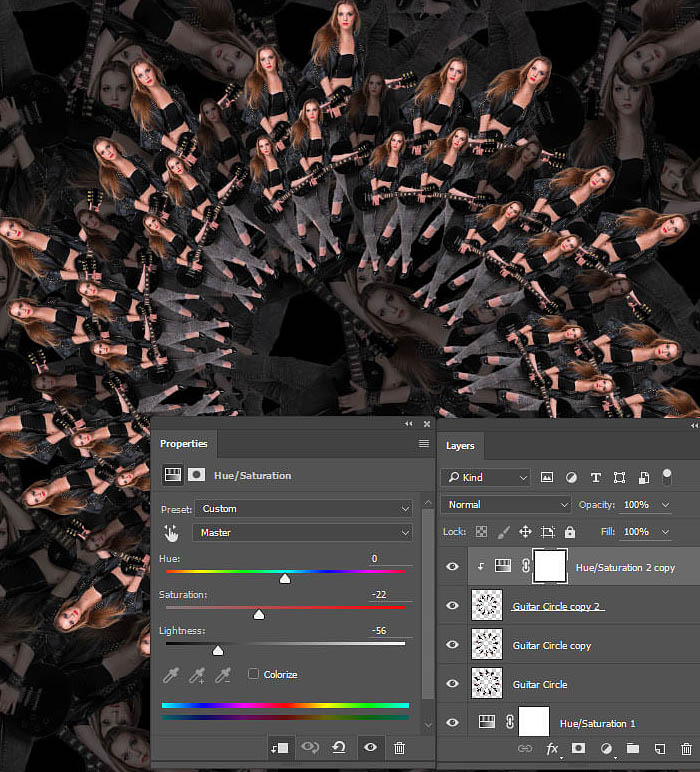700x772 pixels.
Task: Delete the adjustment layer from Properties
Action: [399, 748]
